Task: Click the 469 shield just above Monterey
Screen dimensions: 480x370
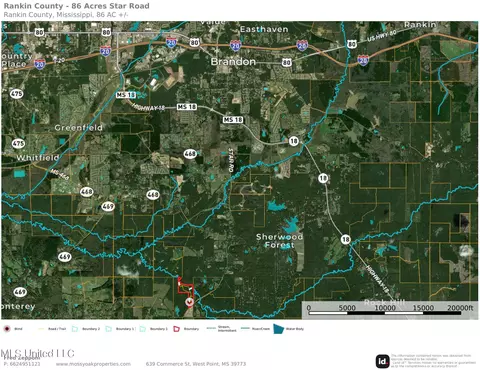Action: (20, 292)
